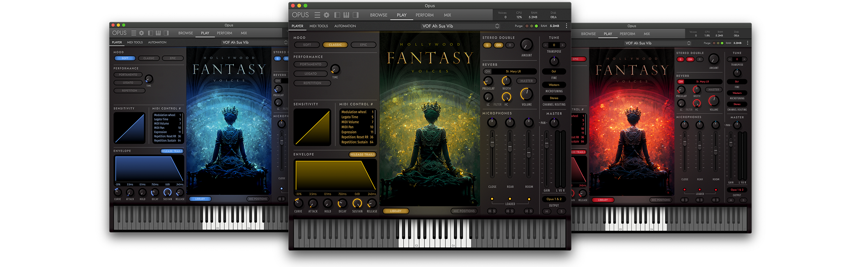Click envelope ATTACK knob in center window
Viewport: 868px width, 267px height.
click(x=313, y=203)
